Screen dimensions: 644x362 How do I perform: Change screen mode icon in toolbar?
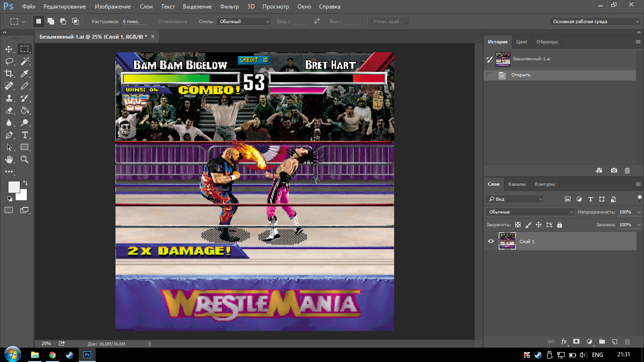coord(24,210)
